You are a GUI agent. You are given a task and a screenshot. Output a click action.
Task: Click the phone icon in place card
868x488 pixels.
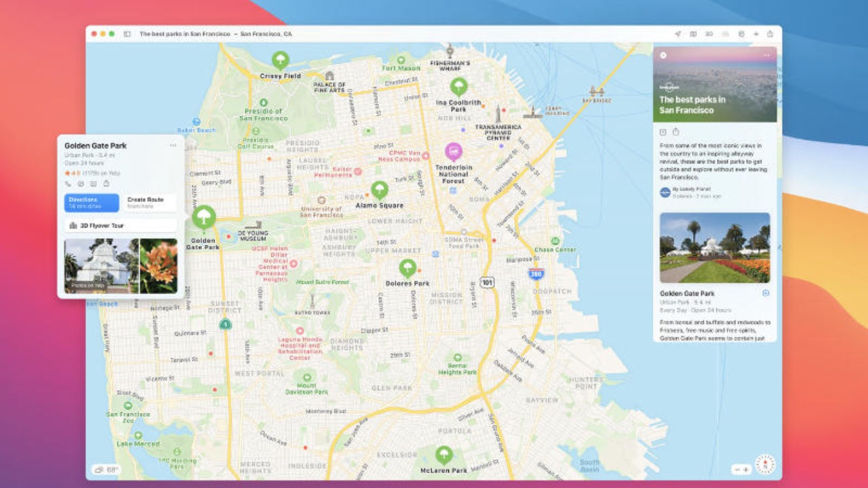pos(68,184)
